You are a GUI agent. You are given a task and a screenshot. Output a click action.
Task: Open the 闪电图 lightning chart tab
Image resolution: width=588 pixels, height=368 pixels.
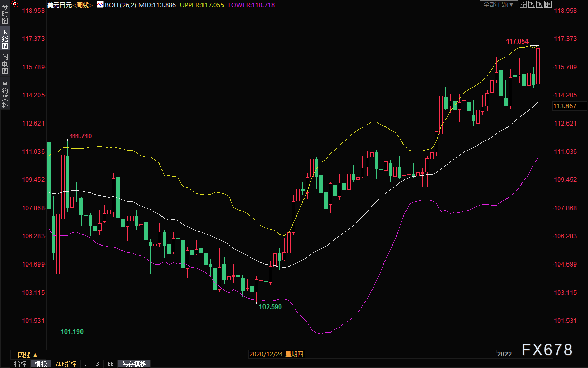click(5, 64)
